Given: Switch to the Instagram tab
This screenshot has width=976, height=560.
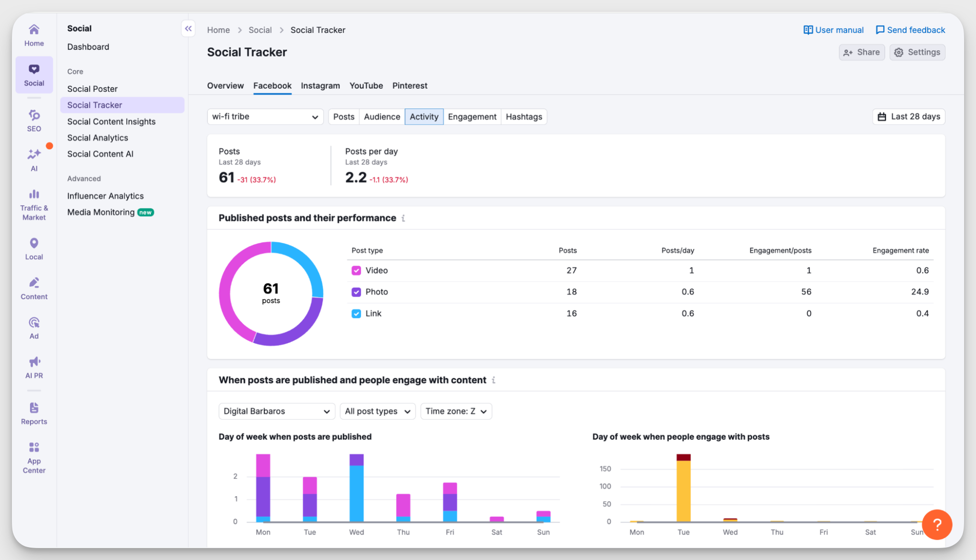Looking at the screenshot, I should coord(320,85).
